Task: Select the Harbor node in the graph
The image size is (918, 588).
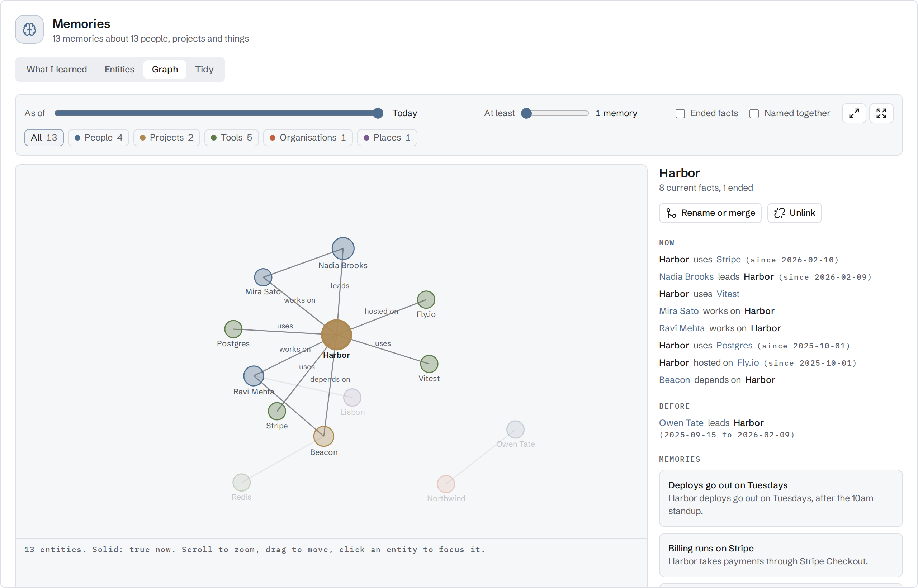Action: click(x=336, y=335)
